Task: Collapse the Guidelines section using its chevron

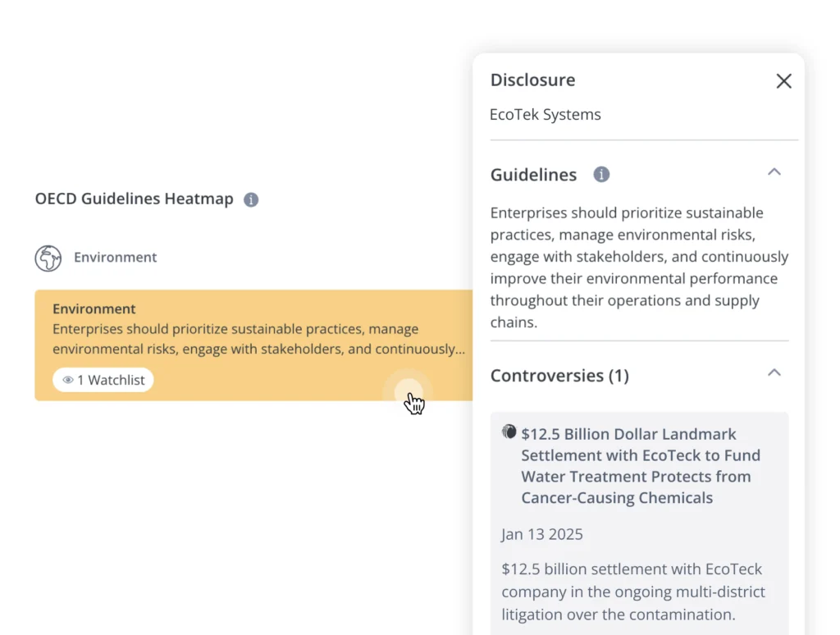Action: point(774,172)
